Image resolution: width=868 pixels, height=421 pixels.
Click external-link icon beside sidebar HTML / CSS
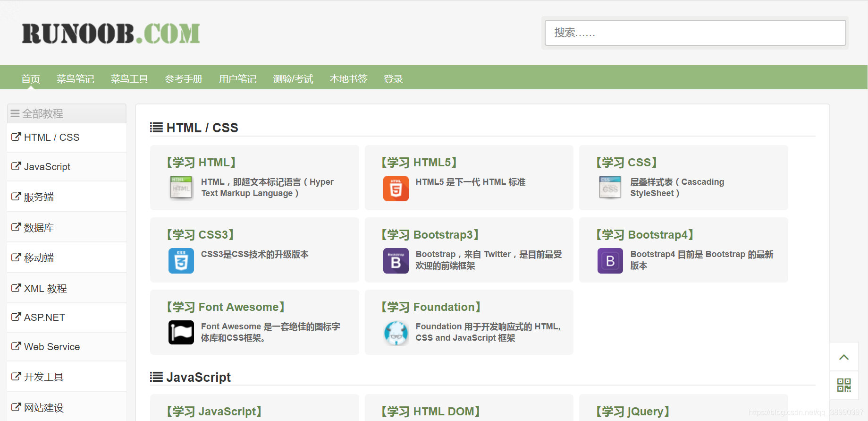click(x=16, y=137)
